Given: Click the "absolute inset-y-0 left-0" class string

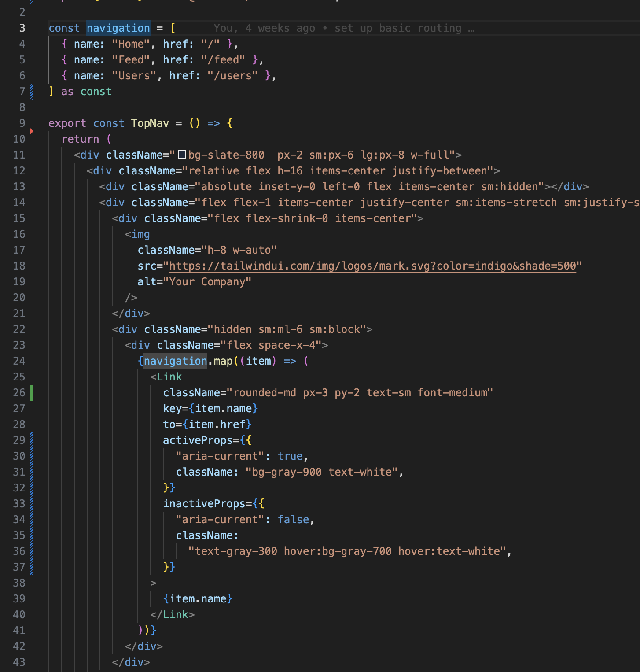Looking at the screenshot, I should [x=370, y=187].
